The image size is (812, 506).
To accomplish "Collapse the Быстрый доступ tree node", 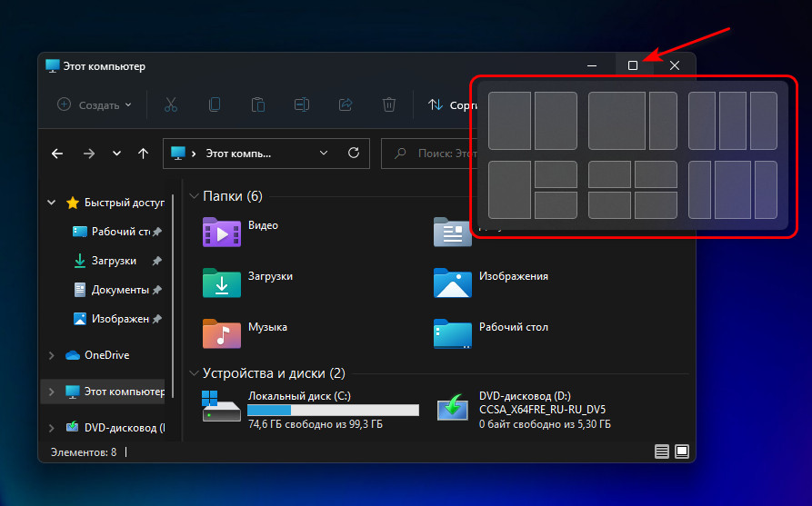I will click(x=51, y=203).
